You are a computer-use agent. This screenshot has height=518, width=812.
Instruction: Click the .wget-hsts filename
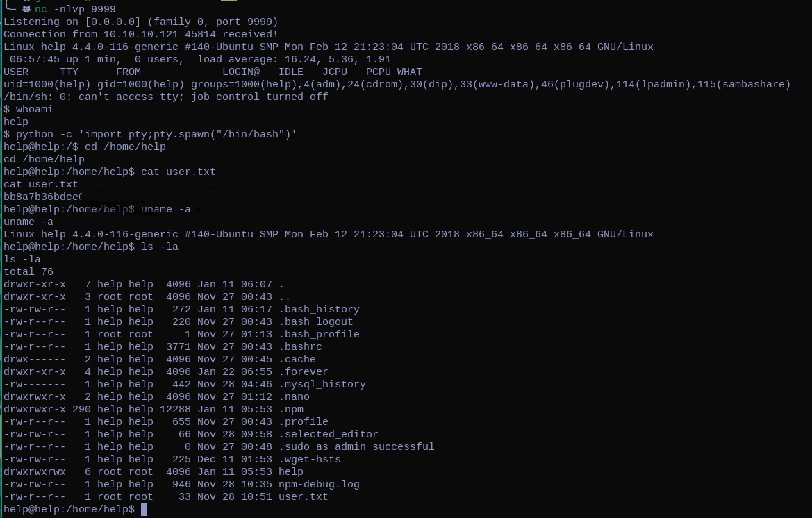point(310,460)
